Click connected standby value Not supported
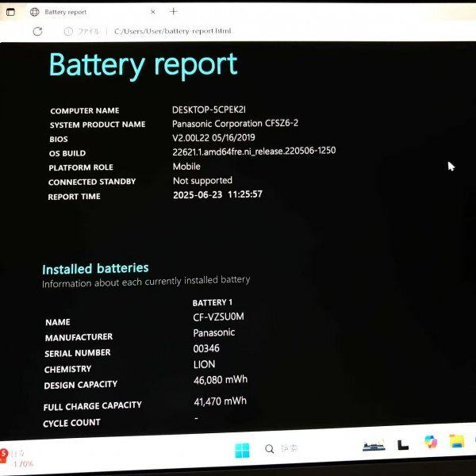The width and height of the screenshot is (476, 476). click(x=202, y=181)
